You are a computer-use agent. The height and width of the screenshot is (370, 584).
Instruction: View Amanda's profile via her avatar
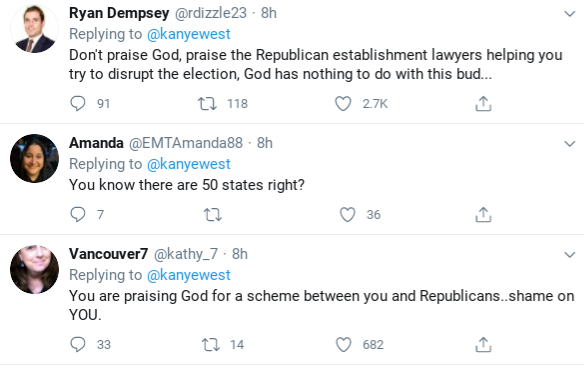point(34,158)
